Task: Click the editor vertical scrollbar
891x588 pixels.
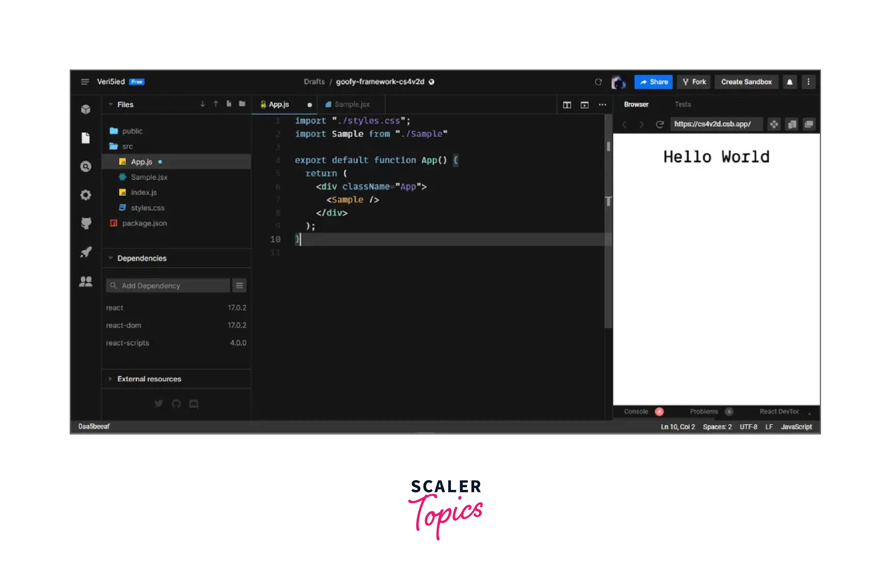Action: click(x=608, y=225)
